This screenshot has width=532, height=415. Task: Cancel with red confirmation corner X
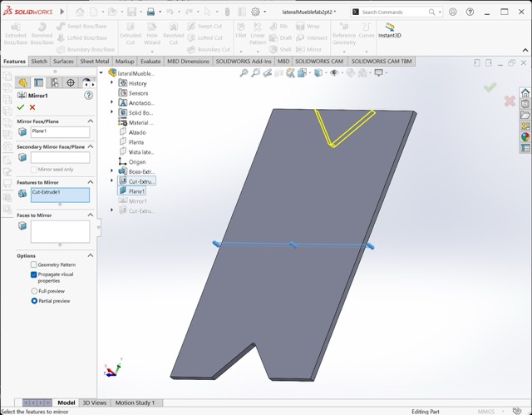click(510, 101)
